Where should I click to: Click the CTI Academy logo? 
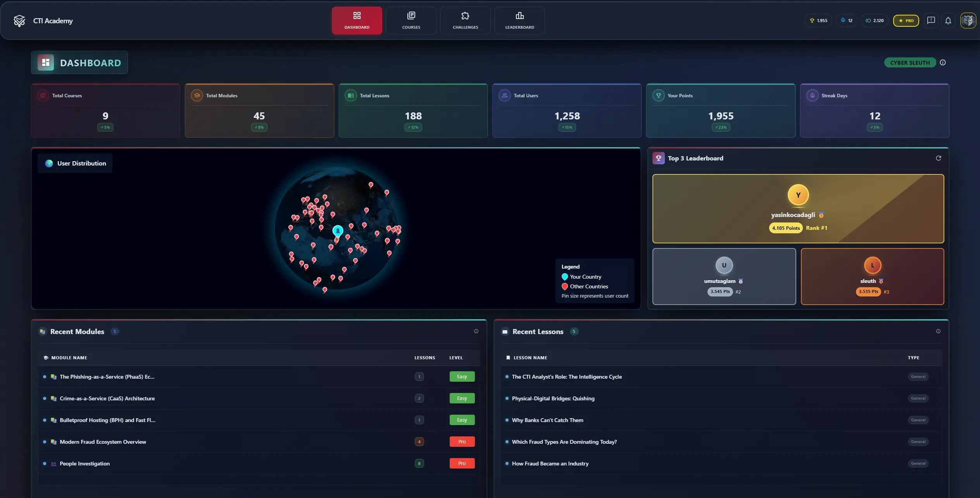click(19, 21)
